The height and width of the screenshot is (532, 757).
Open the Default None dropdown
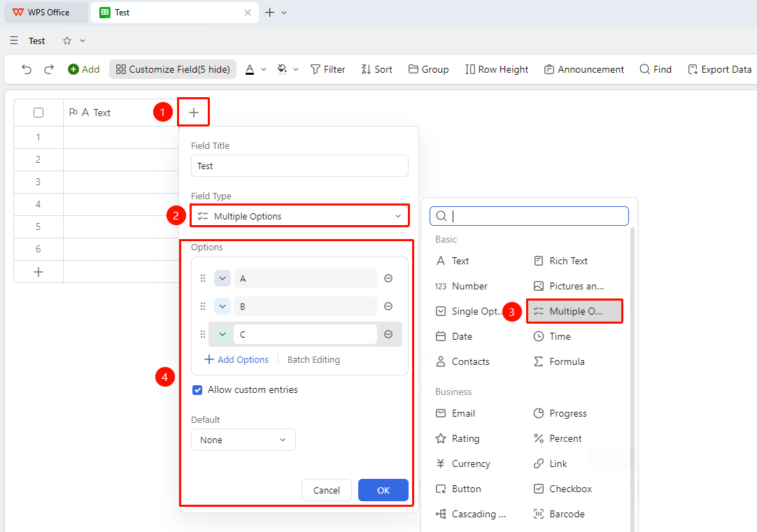[243, 440]
